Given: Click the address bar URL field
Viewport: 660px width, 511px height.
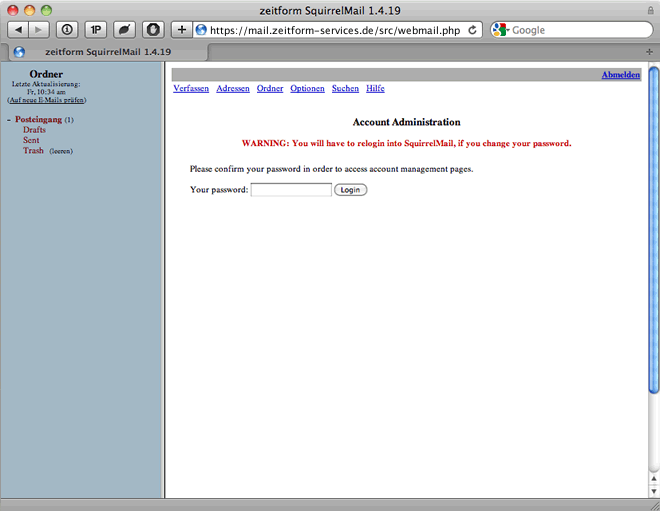Looking at the screenshot, I should coord(335,30).
